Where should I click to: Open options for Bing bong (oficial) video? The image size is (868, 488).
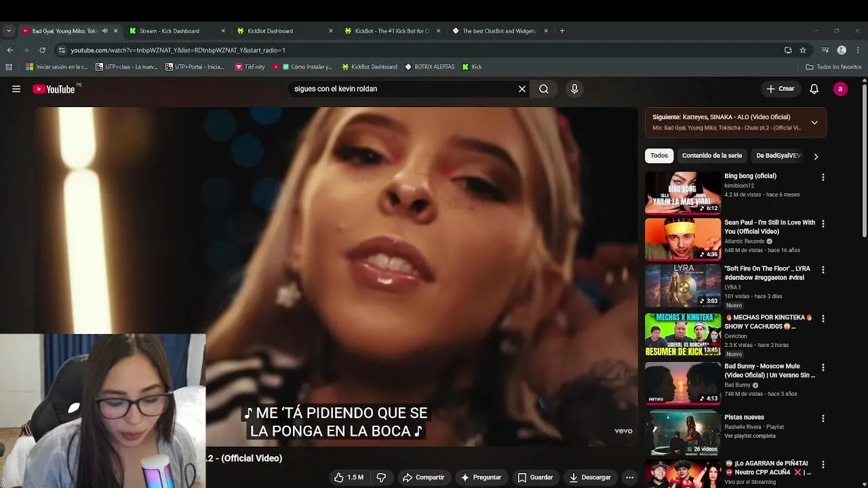[823, 177]
